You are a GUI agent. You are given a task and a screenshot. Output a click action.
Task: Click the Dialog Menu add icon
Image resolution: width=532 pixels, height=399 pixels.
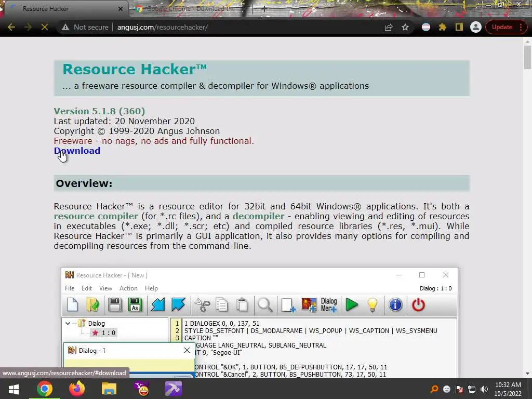pos(329,304)
